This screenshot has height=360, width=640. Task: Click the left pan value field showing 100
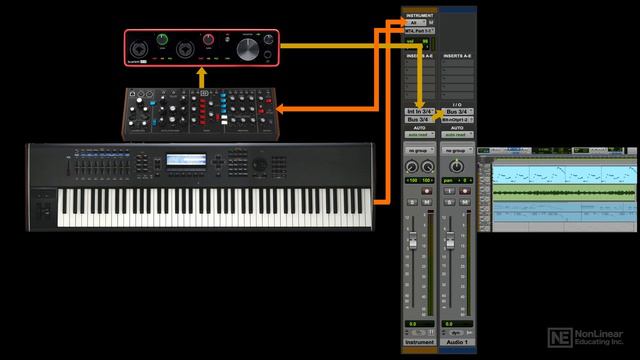click(x=412, y=180)
